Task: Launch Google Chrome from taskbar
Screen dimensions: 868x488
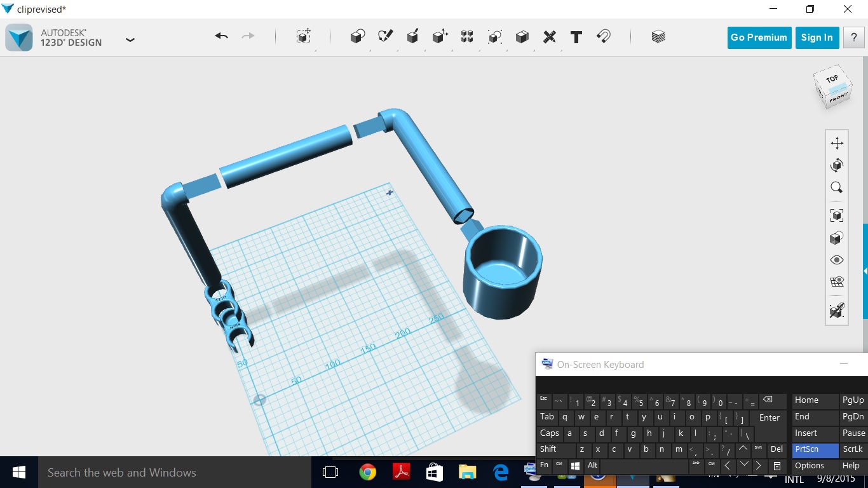Action: point(367,472)
